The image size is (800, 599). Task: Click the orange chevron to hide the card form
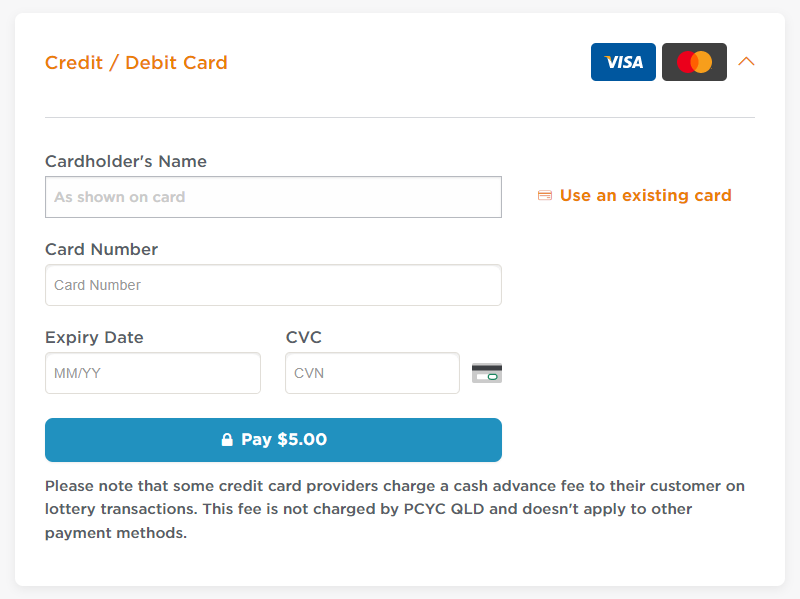(x=746, y=61)
